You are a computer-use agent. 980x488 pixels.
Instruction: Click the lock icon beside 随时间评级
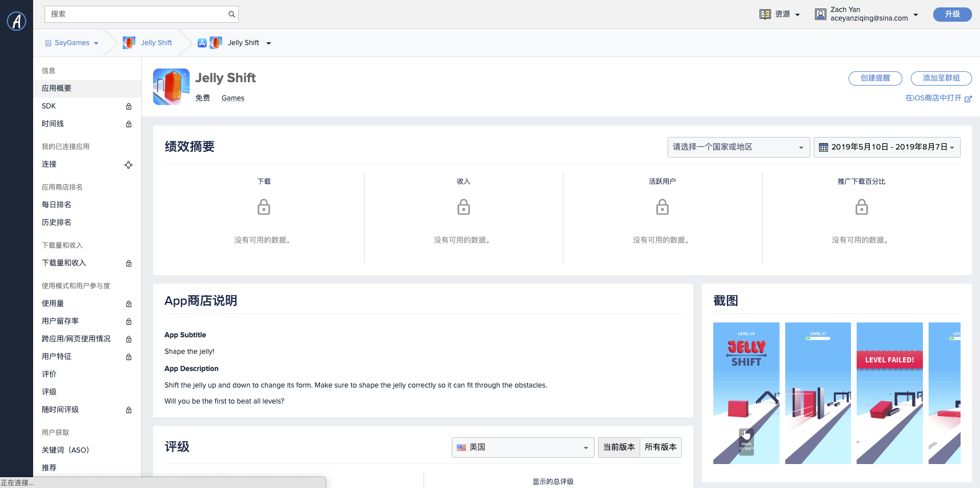[x=128, y=410]
